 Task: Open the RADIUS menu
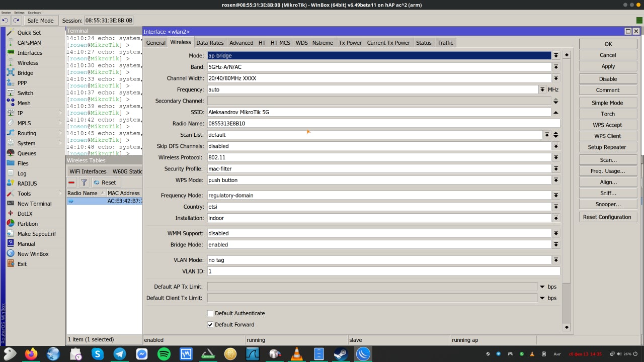tap(27, 184)
